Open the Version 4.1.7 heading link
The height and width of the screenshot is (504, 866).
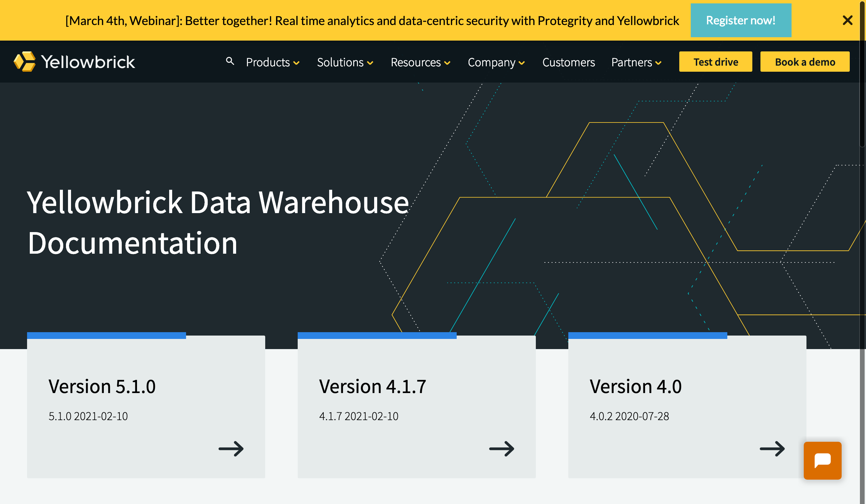[x=372, y=386]
